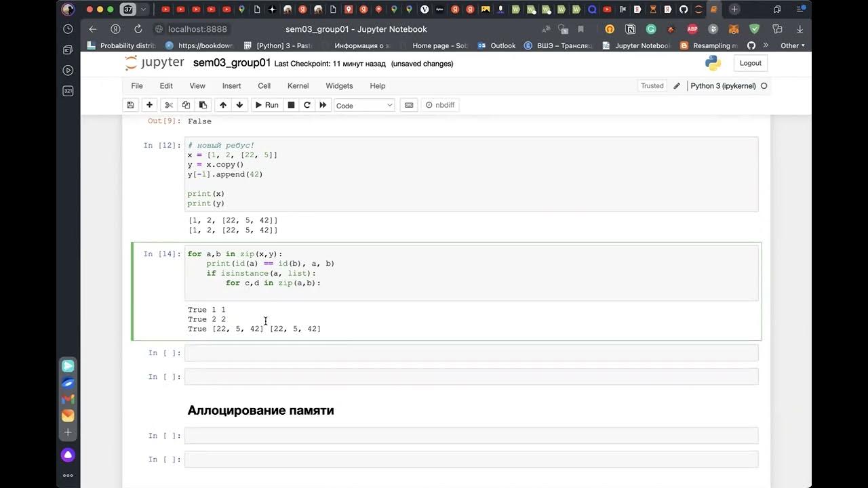Expand more bookmarks chevron

click(766, 45)
